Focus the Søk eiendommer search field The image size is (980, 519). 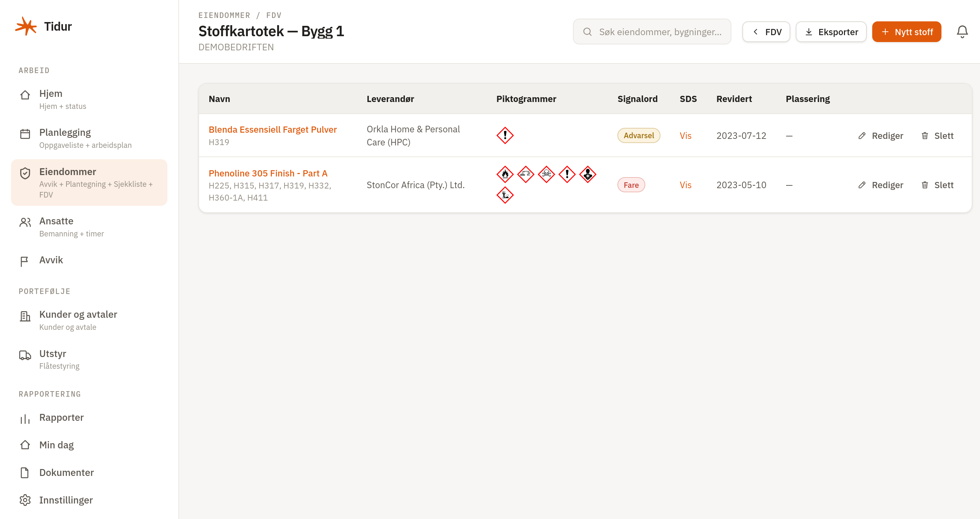point(652,32)
